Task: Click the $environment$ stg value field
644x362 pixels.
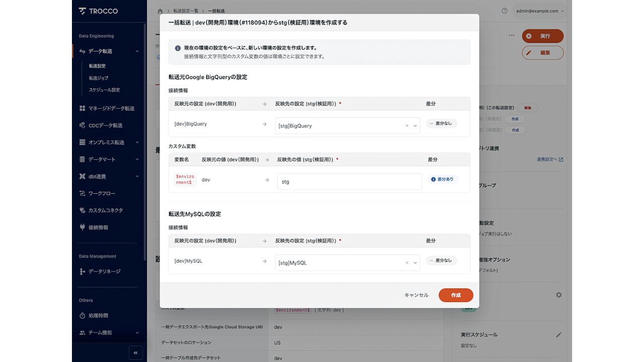Action: pyautogui.click(x=349, y=182)
